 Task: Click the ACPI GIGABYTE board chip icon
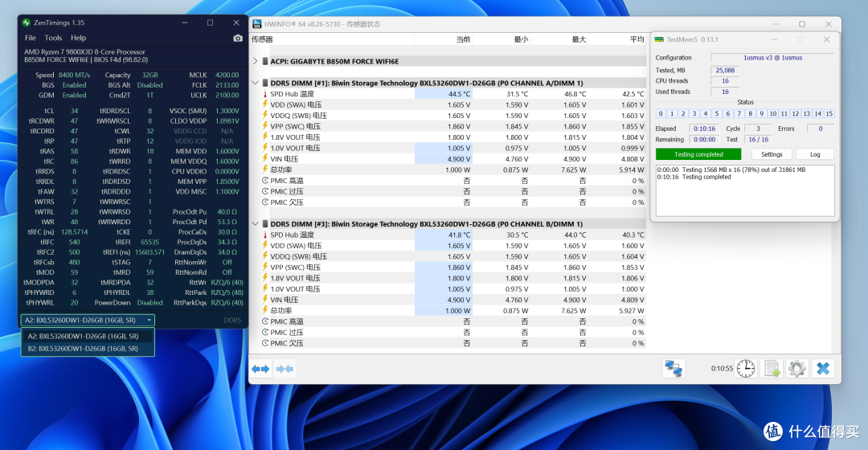[265, 61]
